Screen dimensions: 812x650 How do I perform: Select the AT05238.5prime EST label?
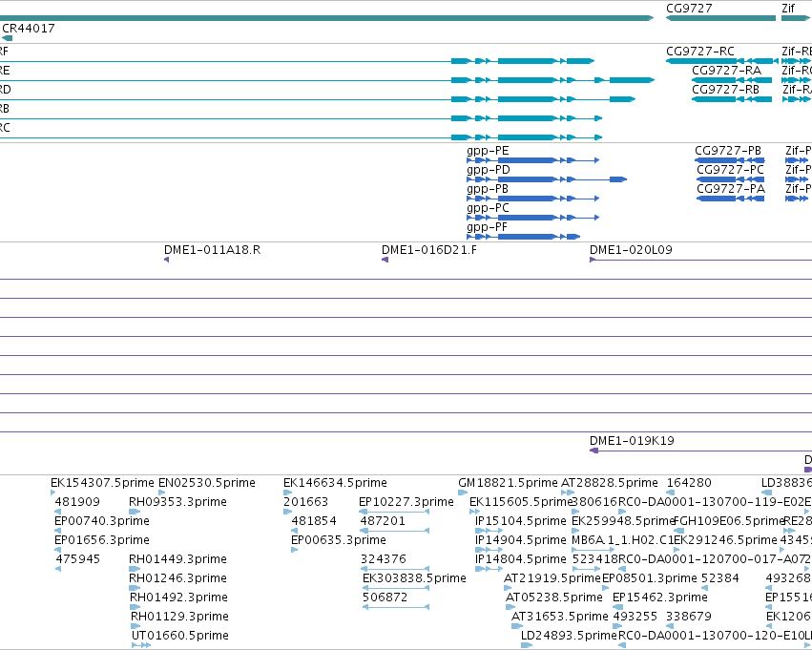coord(554,598)
